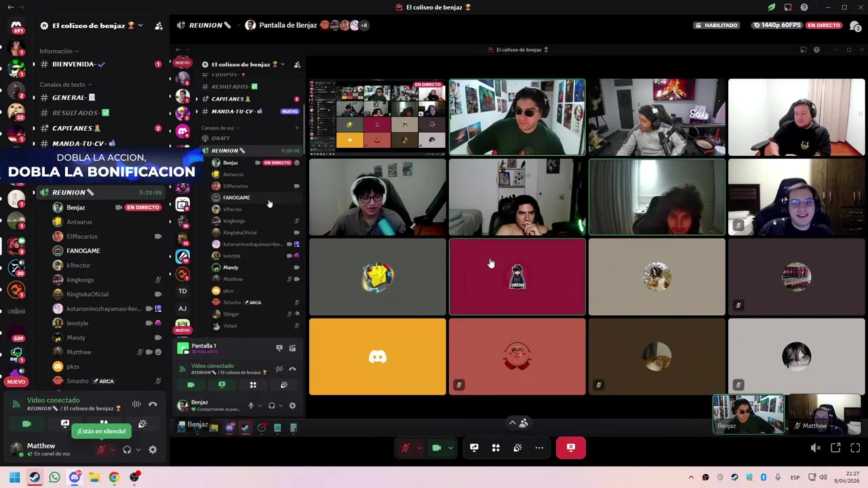Mute the stream volume speaker icon
This screenshot has height=488, width=868.
click(816, 448)
